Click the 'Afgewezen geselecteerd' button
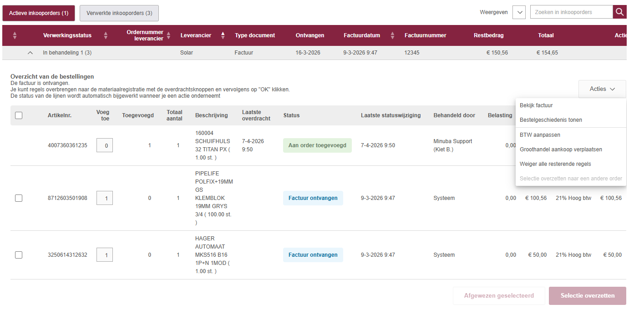The image size is (644, 309). (499, 296)
